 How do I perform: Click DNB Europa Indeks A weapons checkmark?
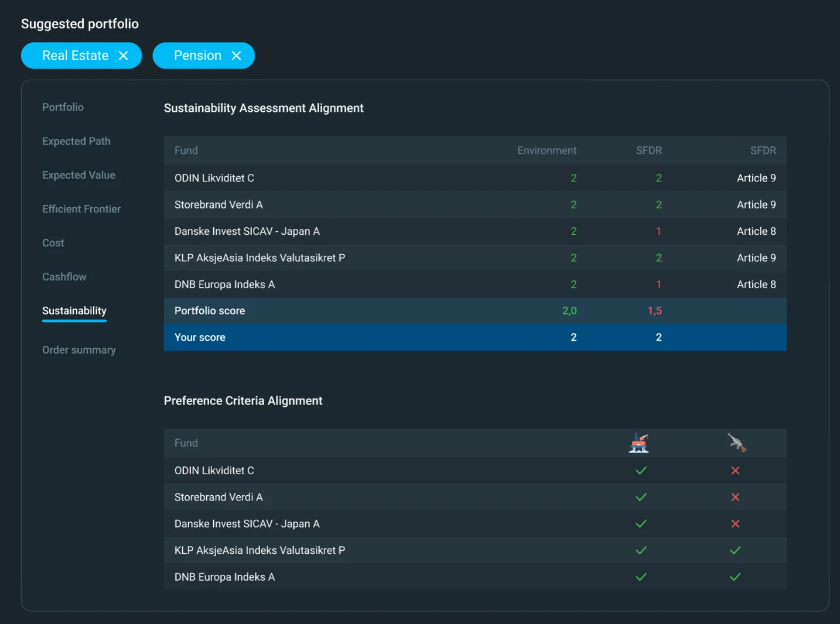point(736,577)
